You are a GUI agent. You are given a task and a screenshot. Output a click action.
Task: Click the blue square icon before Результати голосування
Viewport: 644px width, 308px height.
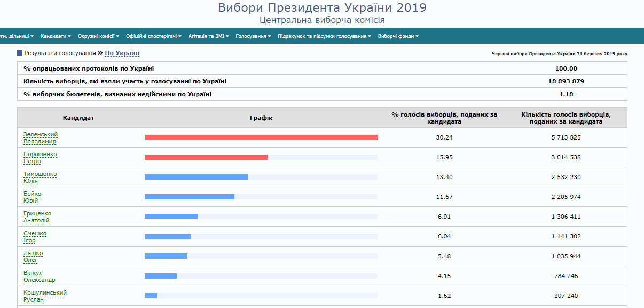20,53
